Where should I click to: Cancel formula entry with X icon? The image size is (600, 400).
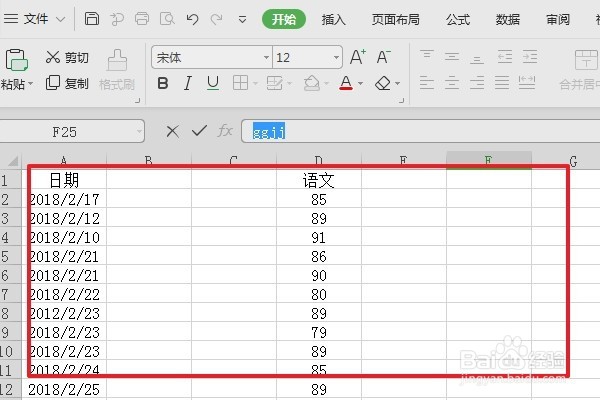coord(173,132)
